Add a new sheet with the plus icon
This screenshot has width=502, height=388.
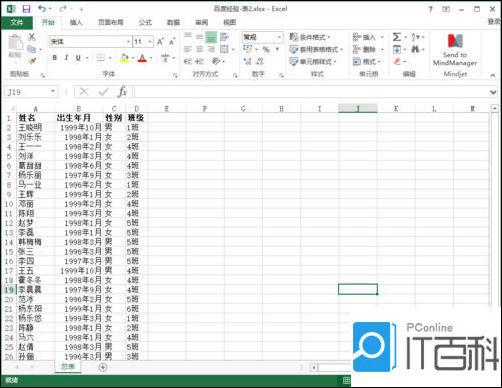coord(103,367)
